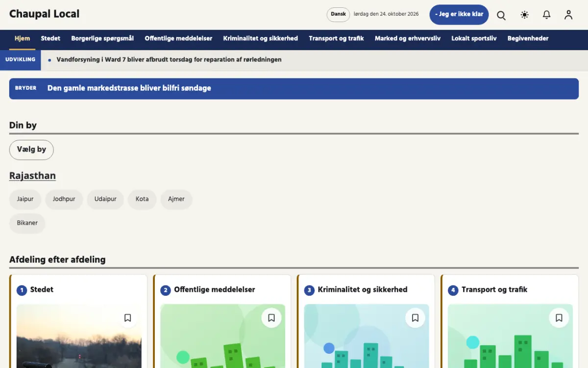Bookmark the Transport og trafik card
The width and height of the screenshot is (588, 368).
point(559,318)
